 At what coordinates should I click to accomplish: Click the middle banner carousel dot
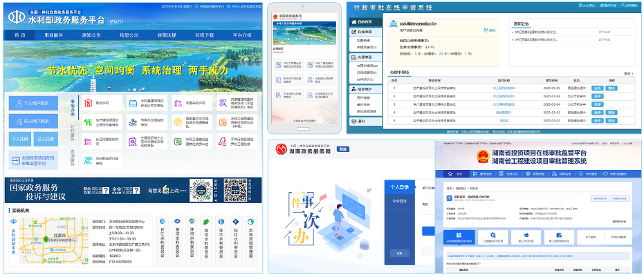pyautogui.click(x=133, y=89)
